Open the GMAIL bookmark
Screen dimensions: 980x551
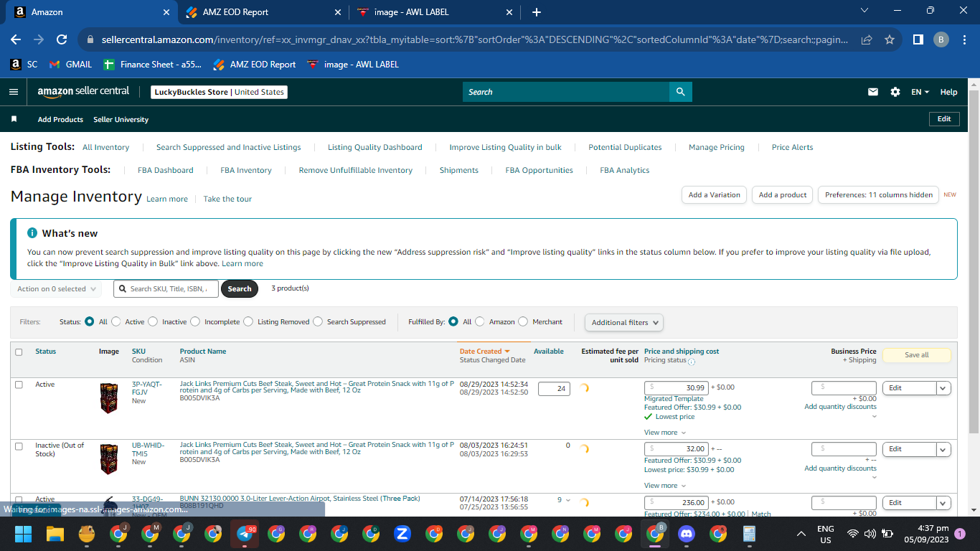[70, 65]
